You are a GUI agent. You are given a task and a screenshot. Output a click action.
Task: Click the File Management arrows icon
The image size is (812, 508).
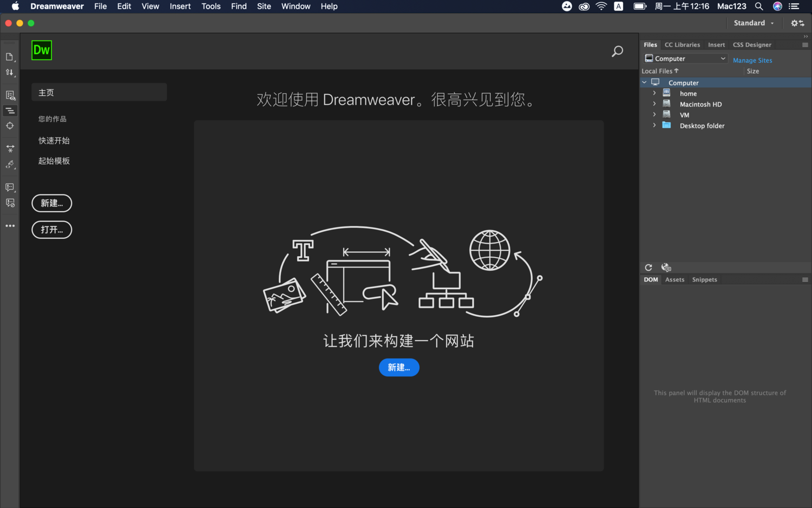tap(9, 72)
